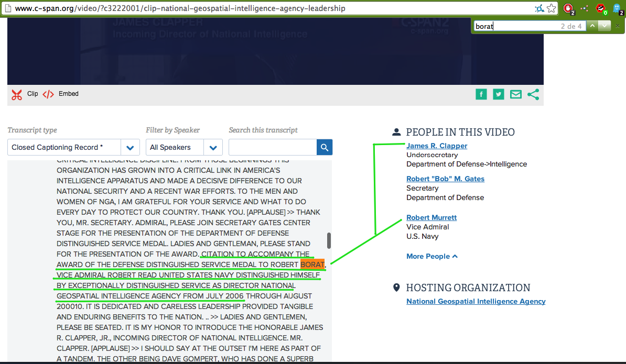Click 'HOSTING ORGANIZATION' heading
Image resolution: width=626 pixels, height=364 pixels.
(468, 288)
